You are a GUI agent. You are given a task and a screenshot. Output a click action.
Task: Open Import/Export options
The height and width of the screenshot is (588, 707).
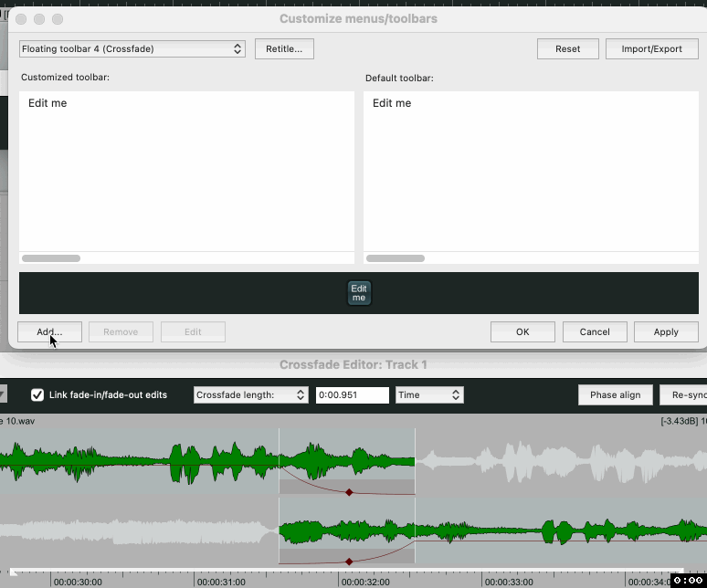coord(651,48)
